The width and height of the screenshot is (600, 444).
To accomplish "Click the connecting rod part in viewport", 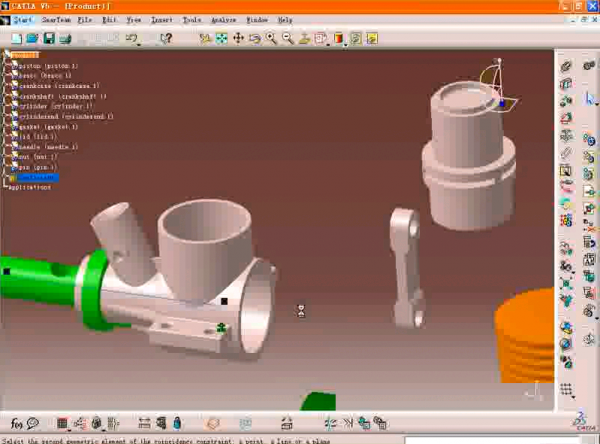I will [408, 268].
